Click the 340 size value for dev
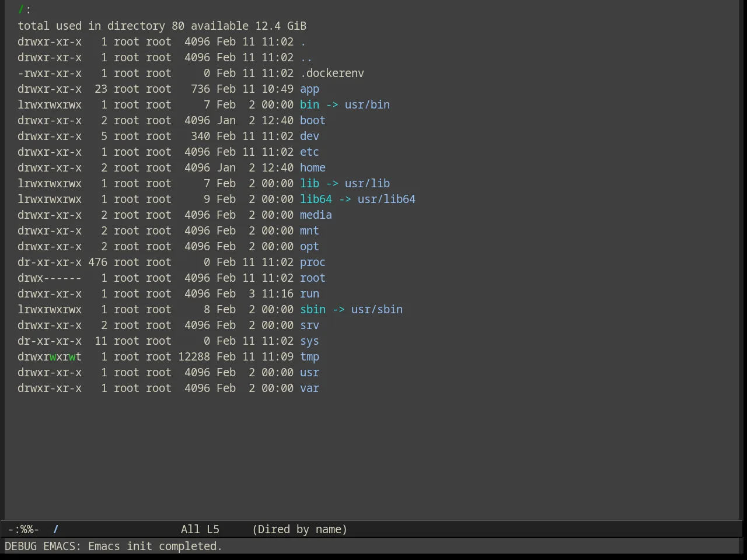 pos(200,136)
